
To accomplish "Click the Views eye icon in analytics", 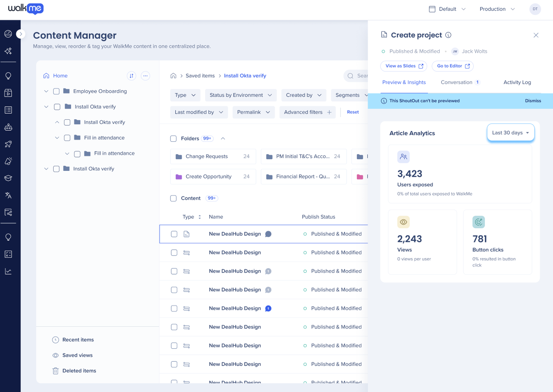I will pyautogui.click(x=403, y=222).
